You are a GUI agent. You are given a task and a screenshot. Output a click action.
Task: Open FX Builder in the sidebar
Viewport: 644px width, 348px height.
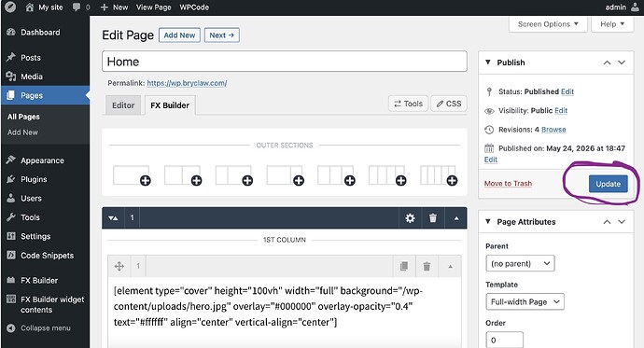39,281
